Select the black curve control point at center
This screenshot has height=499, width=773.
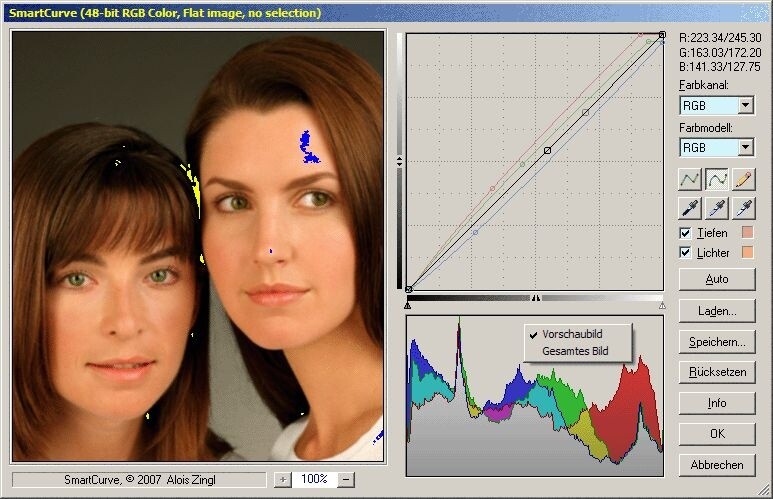click(547, 150)
